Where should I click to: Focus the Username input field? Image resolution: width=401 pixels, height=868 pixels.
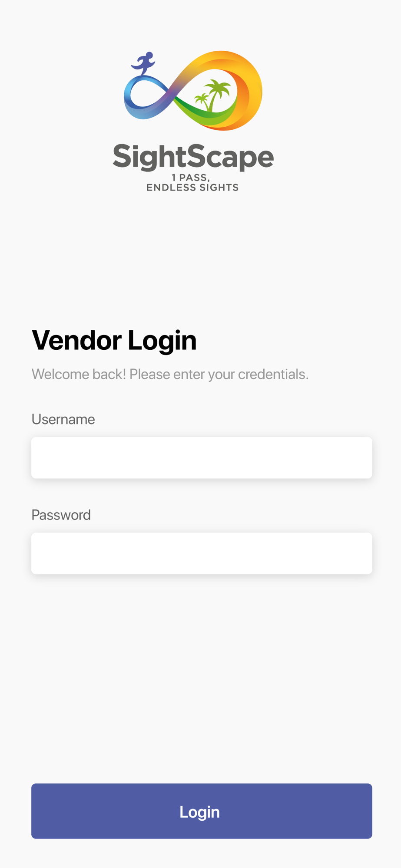[202, 458]
